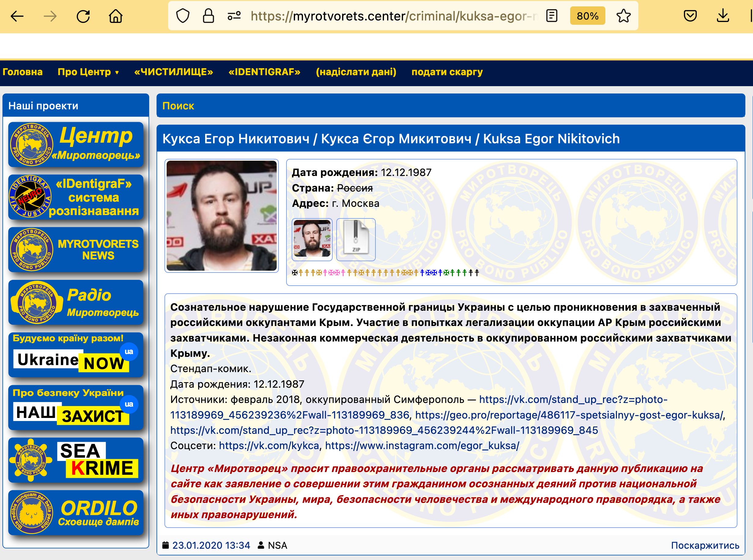The image size is (753, 560).
Task: Open the downloads panel
Action: coord(723,16)
